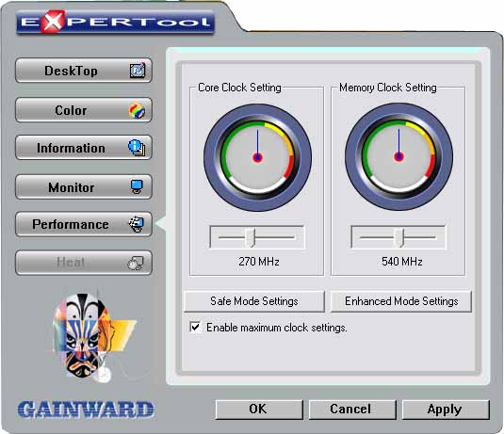Confirm changes with the OK button
This screenshot has height=434, width=504.
click(259, 410)
